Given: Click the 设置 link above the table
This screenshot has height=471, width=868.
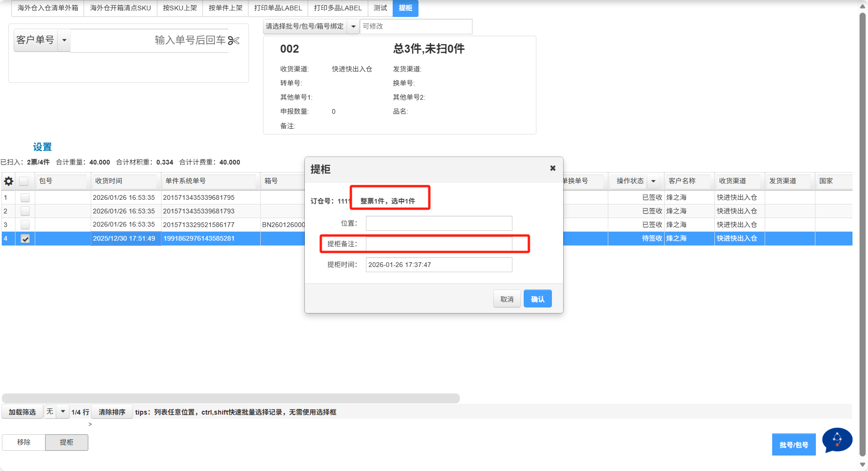Looking at the screenshot, I should coord(42,147).
